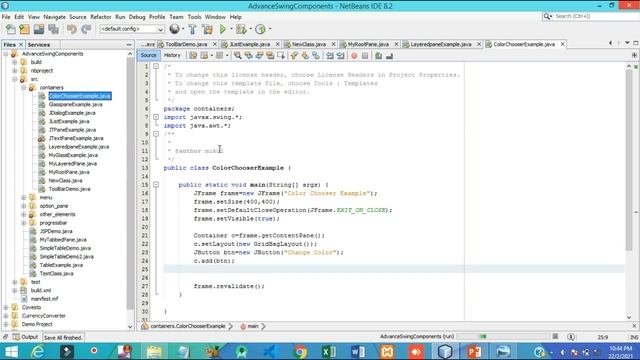
Task: Switch to the LayeredpaneExample.java tab
Action: [440, 44]
